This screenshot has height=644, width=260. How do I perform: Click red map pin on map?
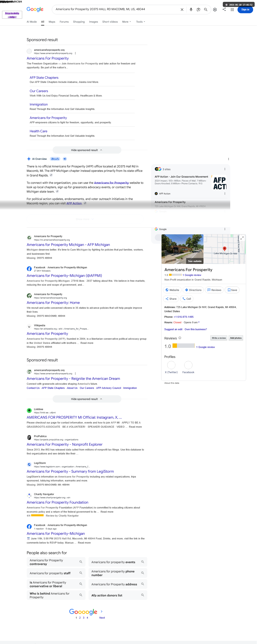click(224, 249)
